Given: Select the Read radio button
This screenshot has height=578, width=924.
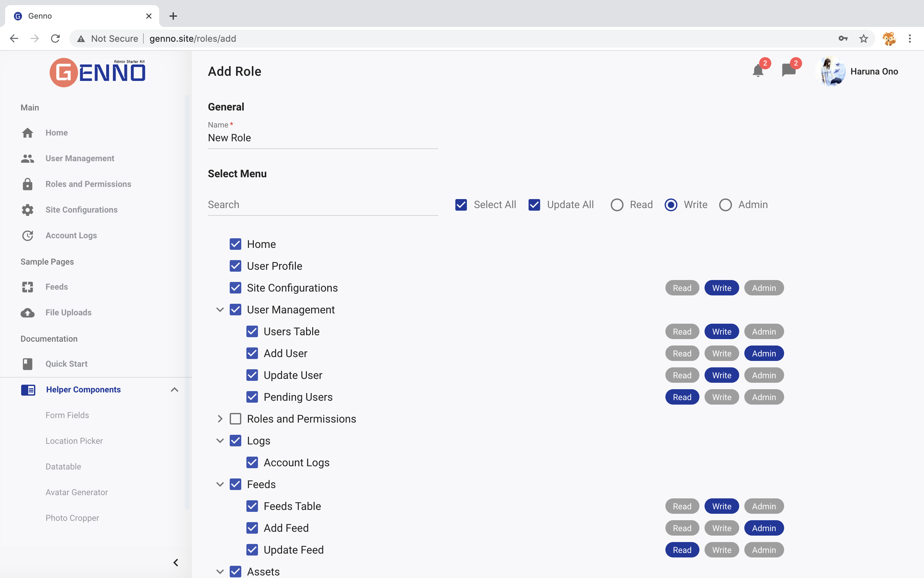Looking at the screenshot, I should pyautogui.click(x=617, y=205).
